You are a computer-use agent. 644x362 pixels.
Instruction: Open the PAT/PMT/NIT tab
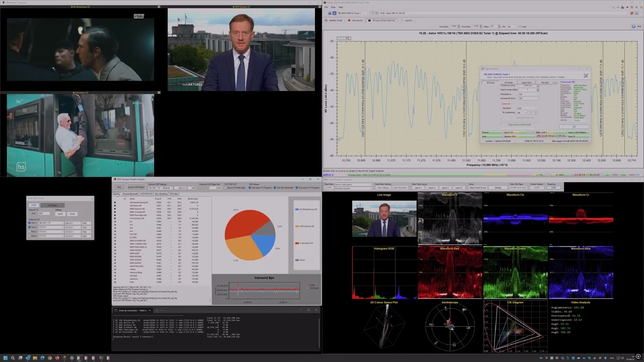[146, 194]
